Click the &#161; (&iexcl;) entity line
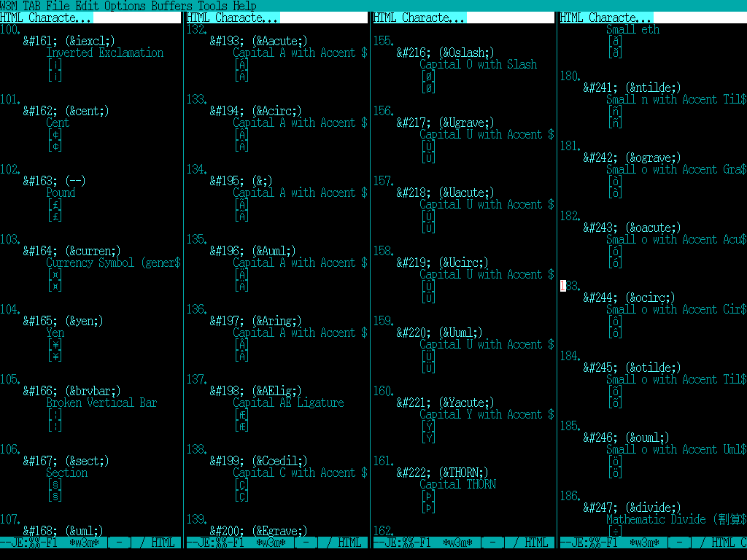This screenshot has width=747, height=560. tap(69, 41)
